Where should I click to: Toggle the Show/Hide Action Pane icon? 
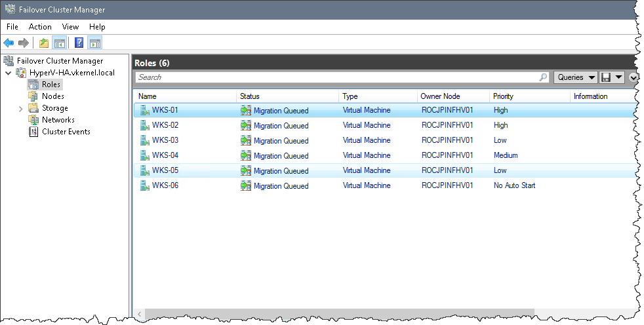pos(95,43)
